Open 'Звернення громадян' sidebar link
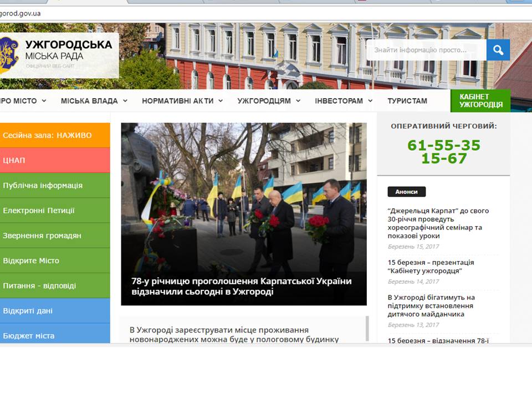 click(x=54, y=236)
